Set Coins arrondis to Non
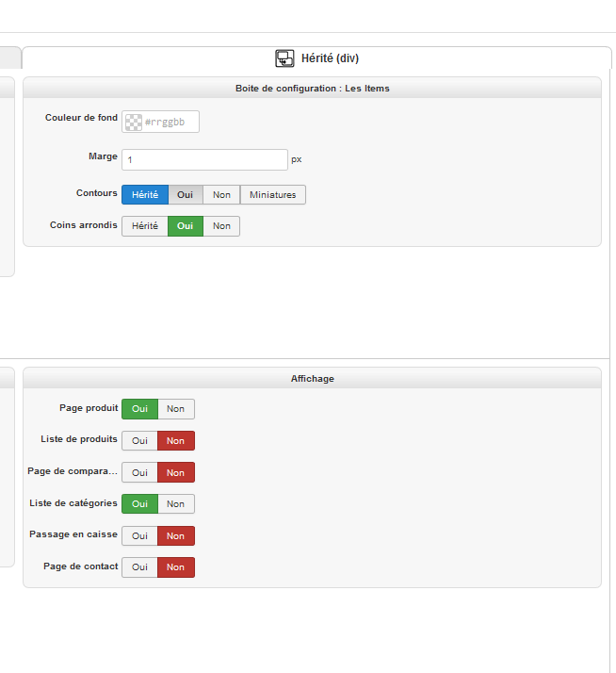Image resolution: width=616 pixels, height=673 pixels. pos(221,226)
